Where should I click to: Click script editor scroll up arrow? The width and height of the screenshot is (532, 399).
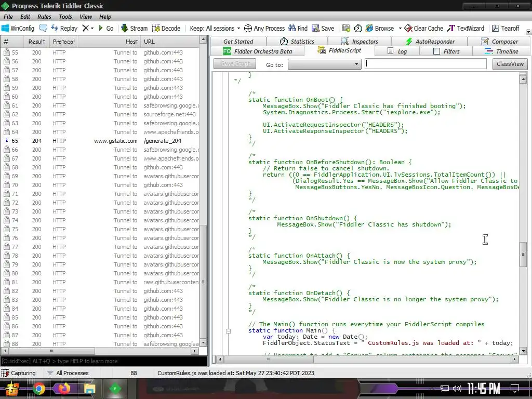pos(523,79)
